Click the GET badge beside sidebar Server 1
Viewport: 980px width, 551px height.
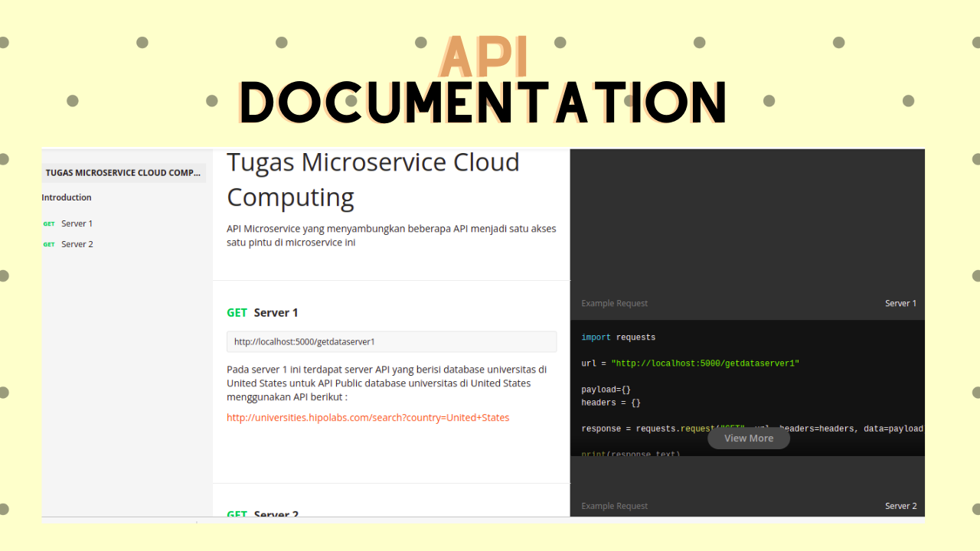click(49, 224)
